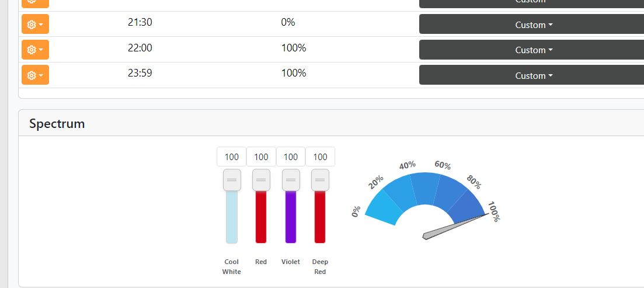
Task: Click the Violet purple slider track
Action: (x=291, y=217)
